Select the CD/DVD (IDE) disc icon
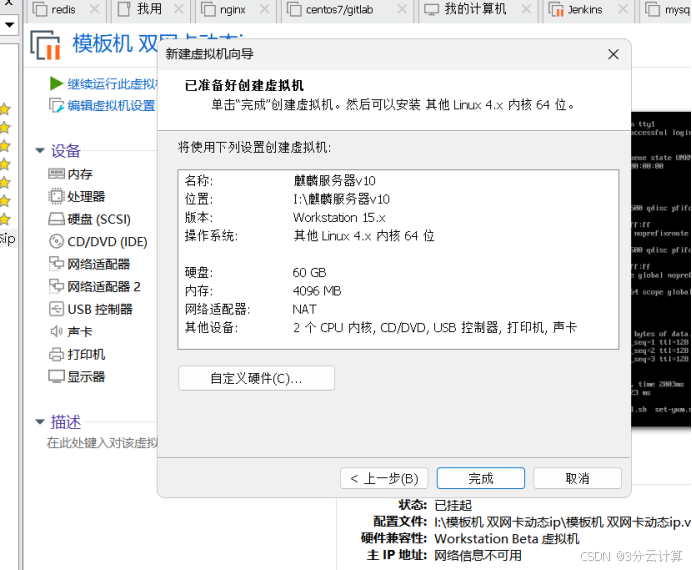The image size is (692, 570). 56,241
